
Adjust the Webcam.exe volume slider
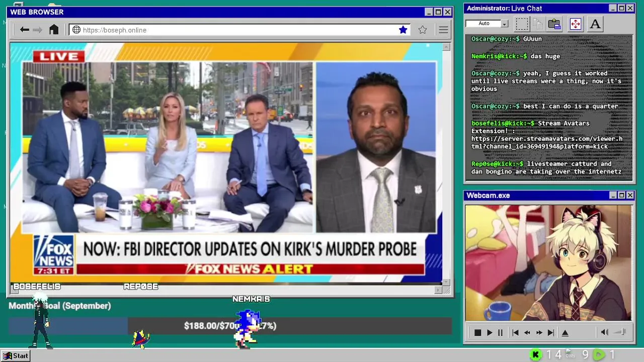(x=620, y=332)
